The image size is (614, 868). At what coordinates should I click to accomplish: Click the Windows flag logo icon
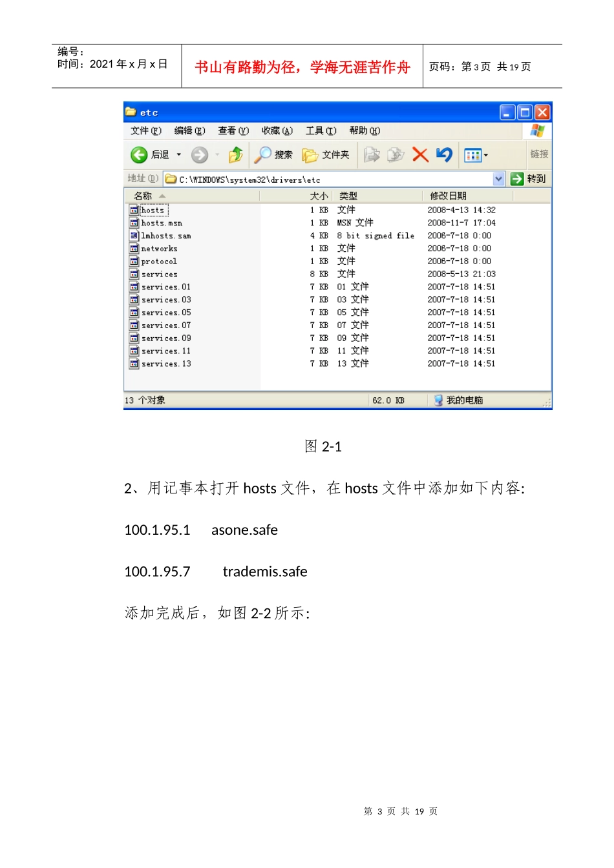pos(536,130)
